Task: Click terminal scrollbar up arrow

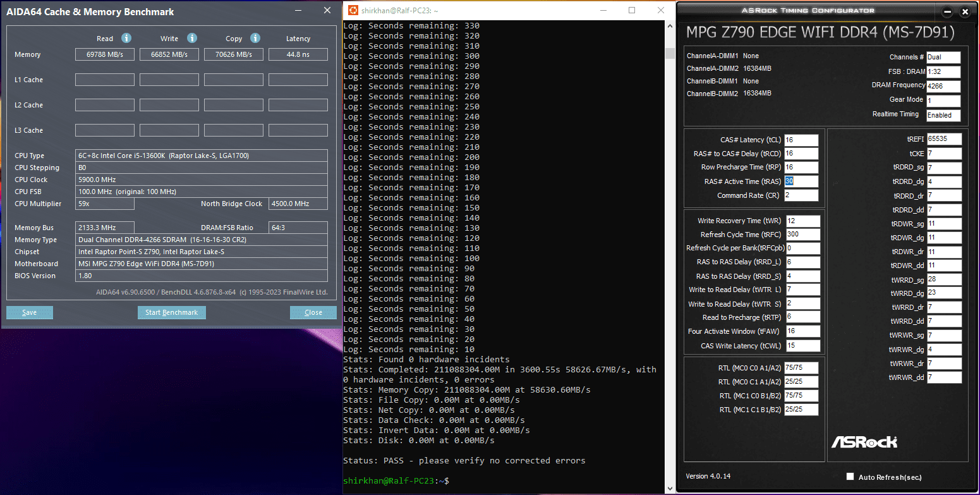Action: tap(670, 27)
